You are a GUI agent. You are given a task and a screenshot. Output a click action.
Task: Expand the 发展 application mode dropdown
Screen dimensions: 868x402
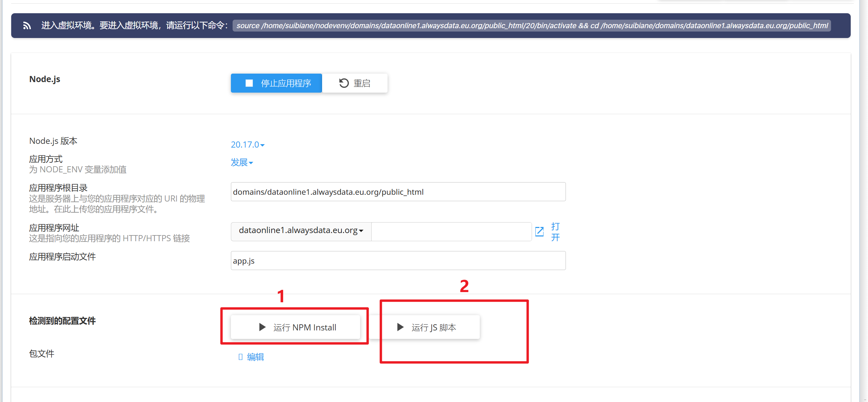(x=242, y=162)
